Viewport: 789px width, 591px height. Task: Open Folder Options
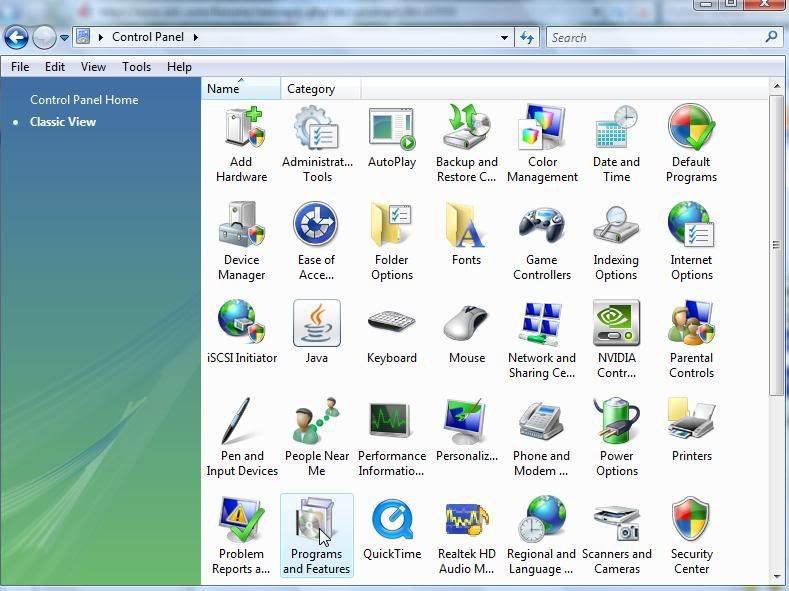click(x=391, y=242)
